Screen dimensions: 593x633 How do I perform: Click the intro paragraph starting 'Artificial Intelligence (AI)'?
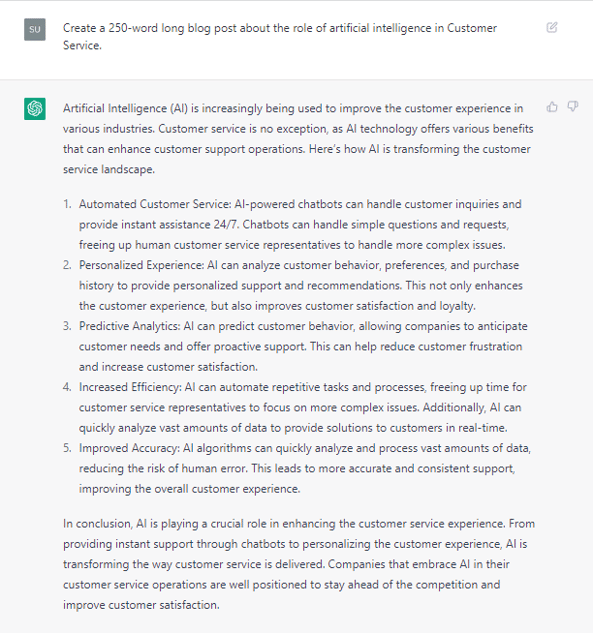click(x=298, y=139)
